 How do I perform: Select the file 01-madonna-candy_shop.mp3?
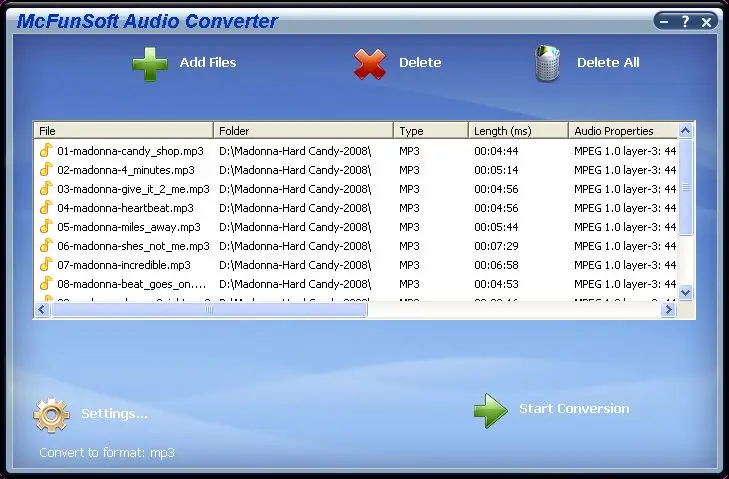tap(130, 151)
